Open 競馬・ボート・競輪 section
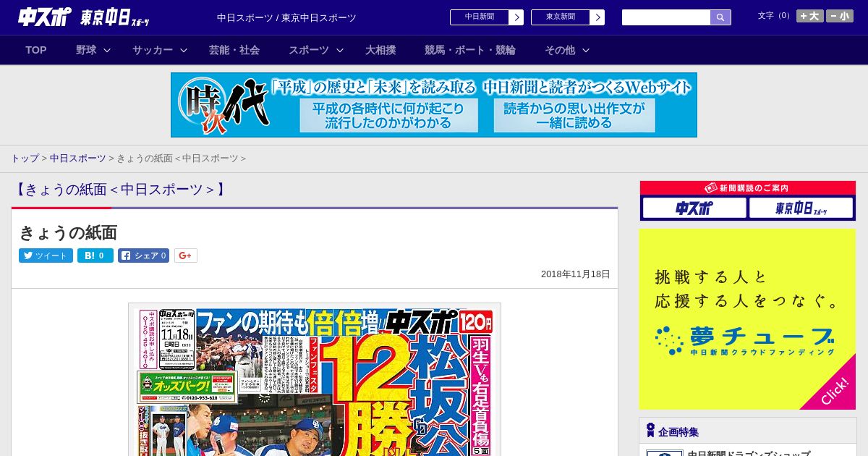The image size is (868, 456). pos(470,50)
